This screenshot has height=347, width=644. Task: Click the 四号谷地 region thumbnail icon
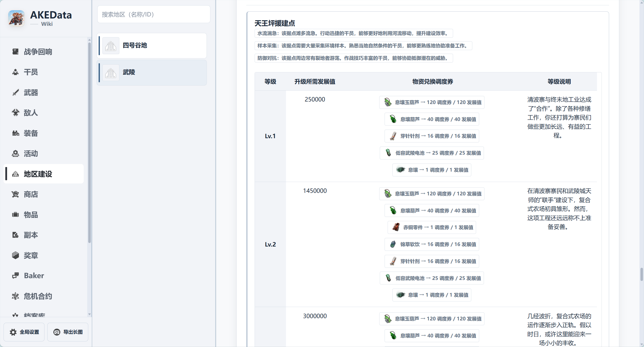coord(111,46)
